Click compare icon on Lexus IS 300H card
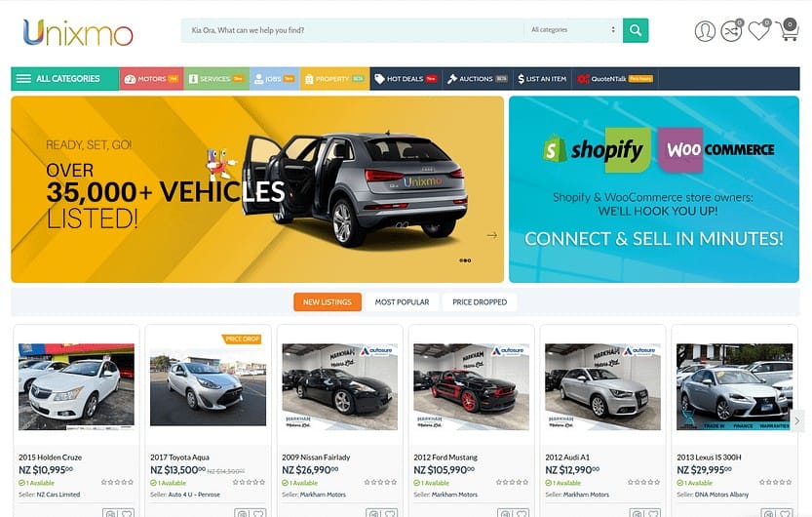 tap(769, 514)
